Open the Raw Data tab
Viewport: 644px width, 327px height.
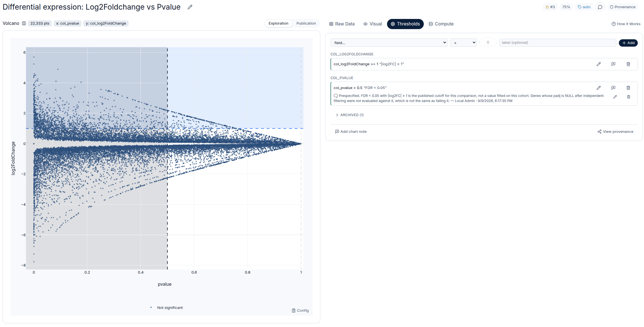point(342,24)
